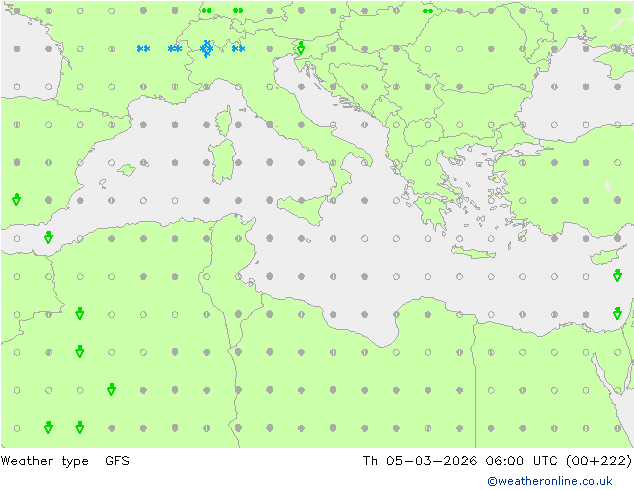Click the green shower symbol on the Israel coast
The image size is (634, 490).
point(617,313)
